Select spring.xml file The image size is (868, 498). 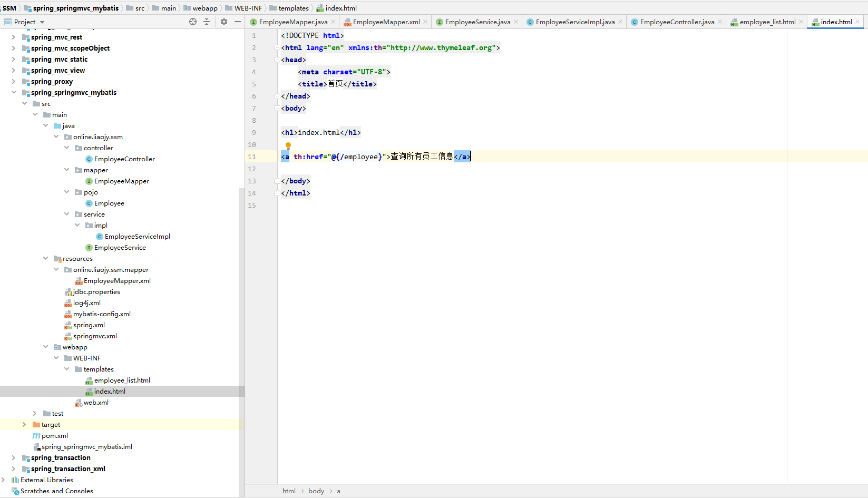tap(89, 325)
